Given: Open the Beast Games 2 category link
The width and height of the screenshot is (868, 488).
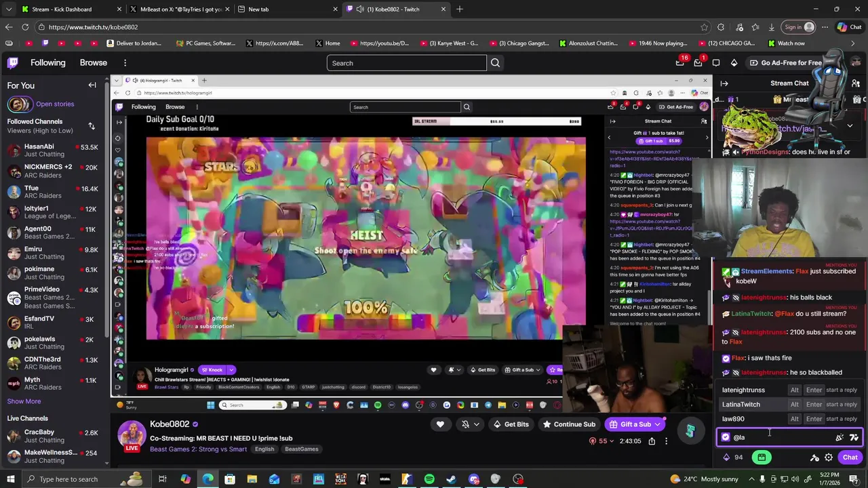Looking at the screenshot, I should (x=198, y=449).
